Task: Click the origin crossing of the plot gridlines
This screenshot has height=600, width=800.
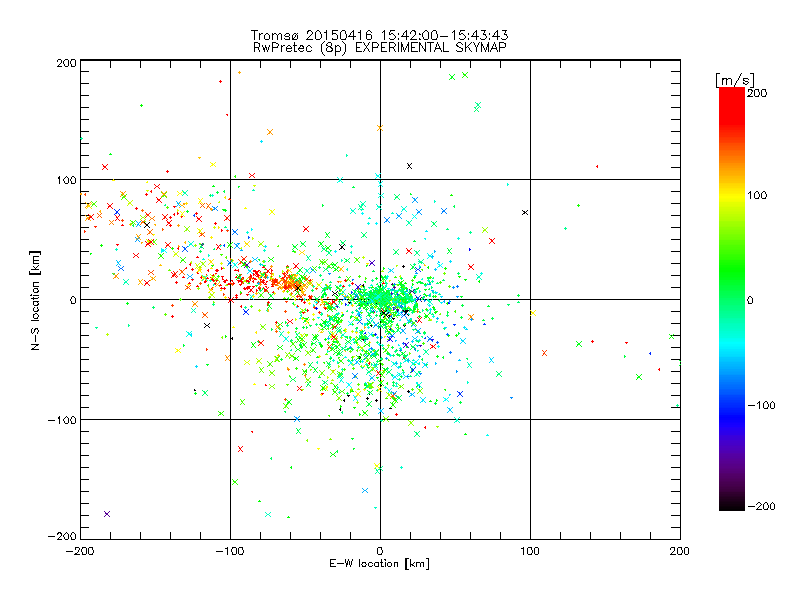Action: click(380, 299)
